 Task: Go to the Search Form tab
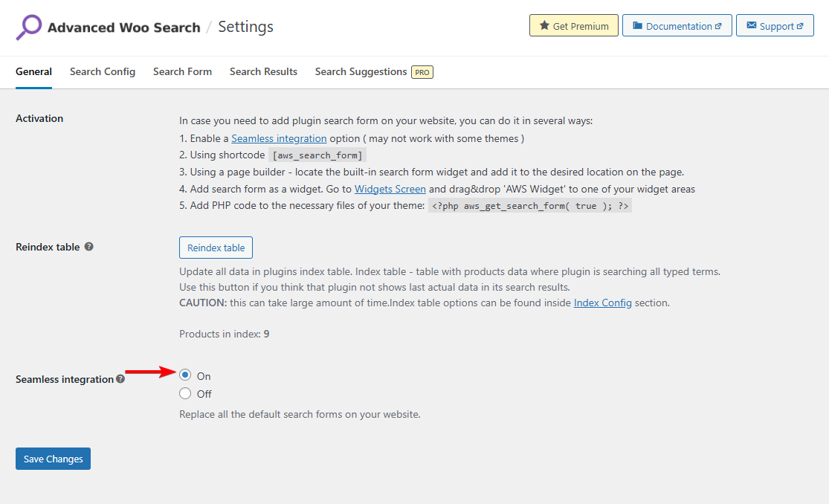[x=182, y=72]
